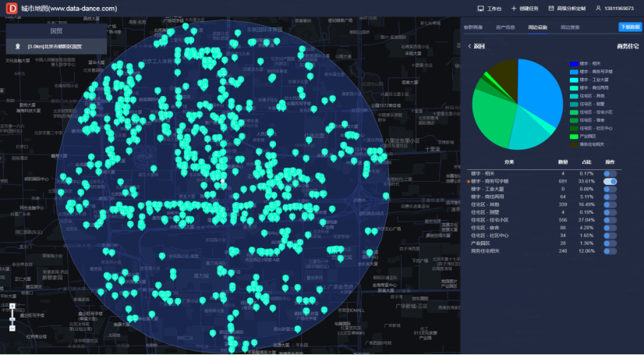Open user account icon beside 13811969073
644x355 pixels.
point(598,9)
